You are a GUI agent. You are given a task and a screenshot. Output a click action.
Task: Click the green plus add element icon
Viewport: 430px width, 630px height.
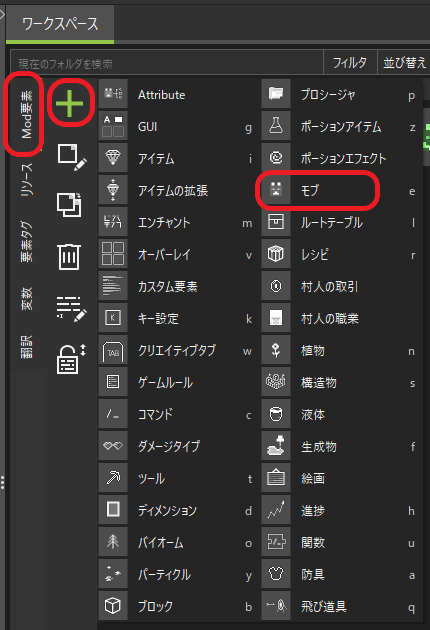coord(70,103)
